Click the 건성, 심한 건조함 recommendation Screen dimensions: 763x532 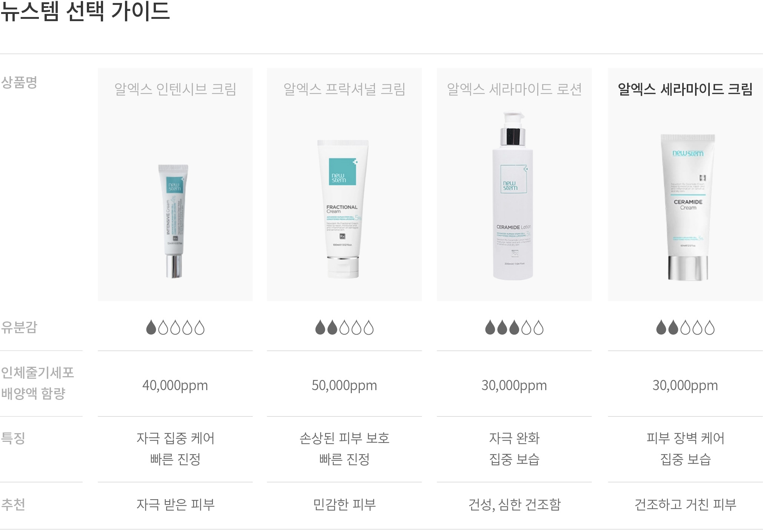pos(514,504)
